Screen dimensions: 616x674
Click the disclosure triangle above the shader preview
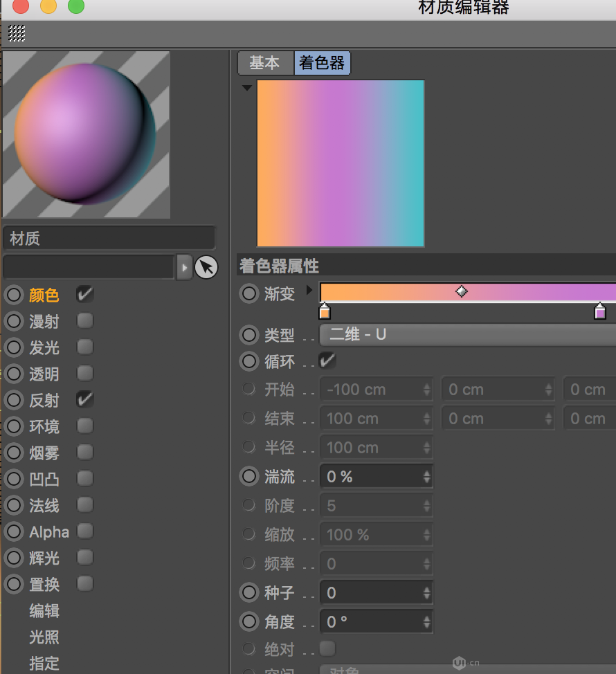[246, 87]
